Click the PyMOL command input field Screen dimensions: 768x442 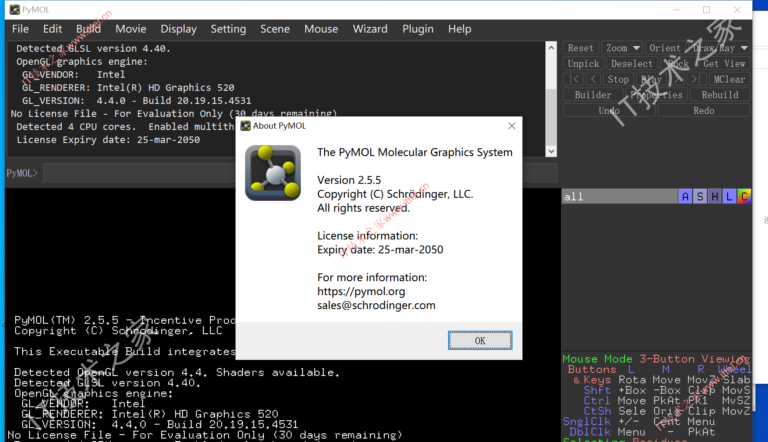(x=290, y=173)
